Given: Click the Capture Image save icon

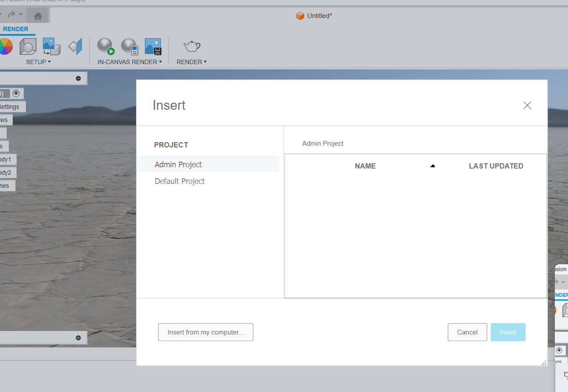Looking at the screenshot, I should click(153, 47).
